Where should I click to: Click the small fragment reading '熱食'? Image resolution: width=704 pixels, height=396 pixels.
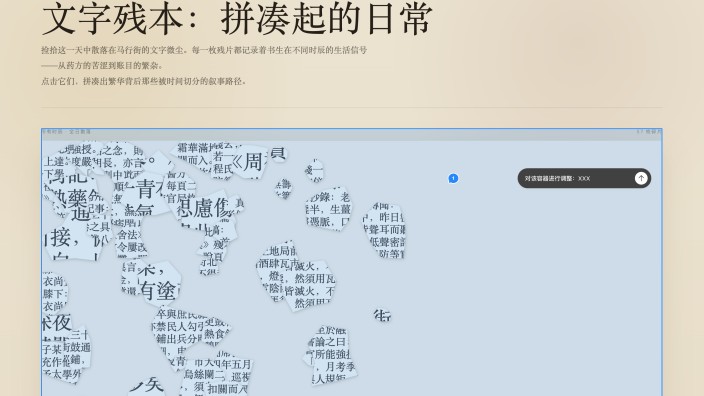point(217,331)
